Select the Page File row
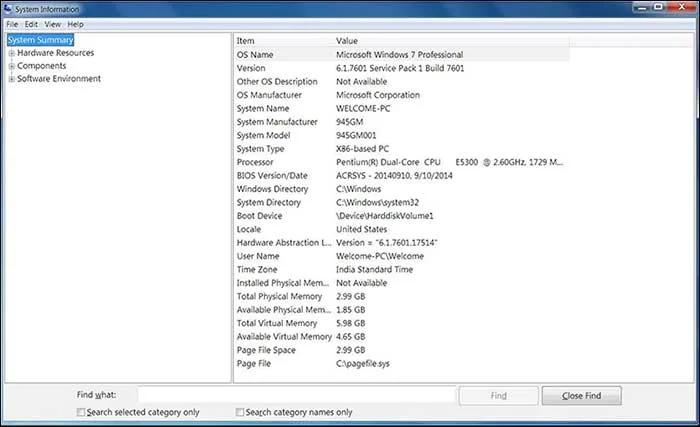The height and width of the screenshot is (427, 700). coord(402,363)
